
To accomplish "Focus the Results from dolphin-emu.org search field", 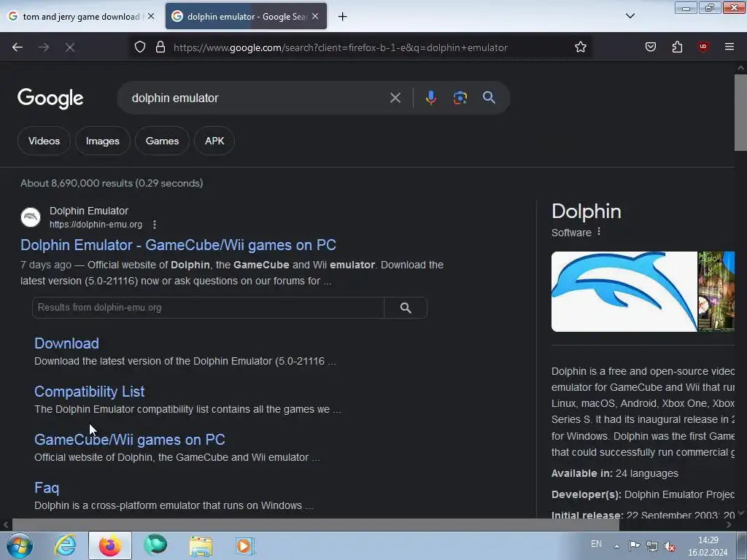I will 208,308.
